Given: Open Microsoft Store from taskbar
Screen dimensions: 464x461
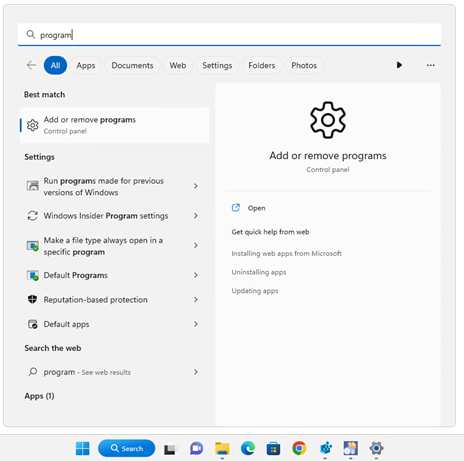Looking at the screenshot, I should pos(273,448).
